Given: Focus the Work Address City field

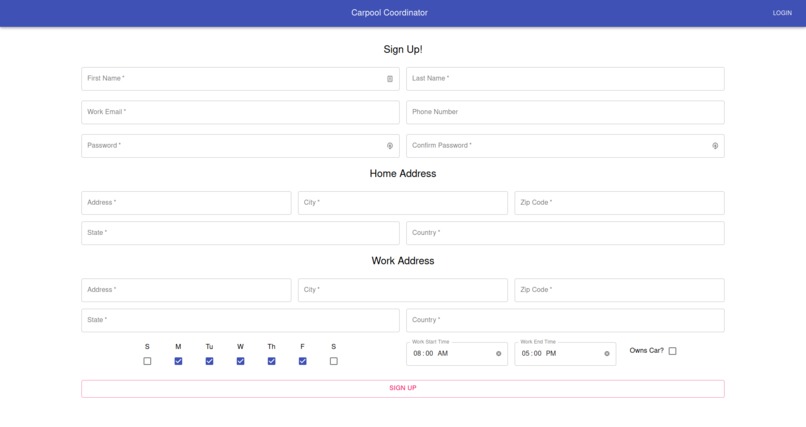Looking at the screenshot, I should (403, 290).
